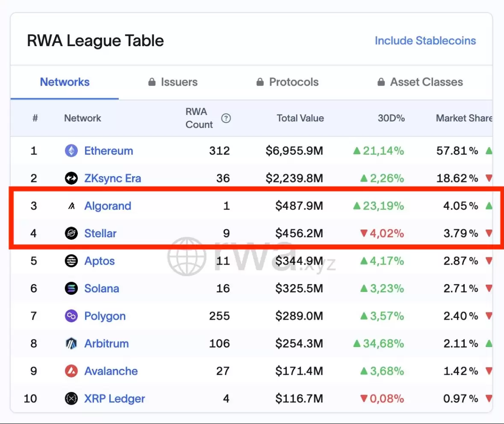The width and height of the screenshot is (504, 424).
Task: Click ZKsync Era's total value $2,239.8M
Action: click(x=294, y=178)
